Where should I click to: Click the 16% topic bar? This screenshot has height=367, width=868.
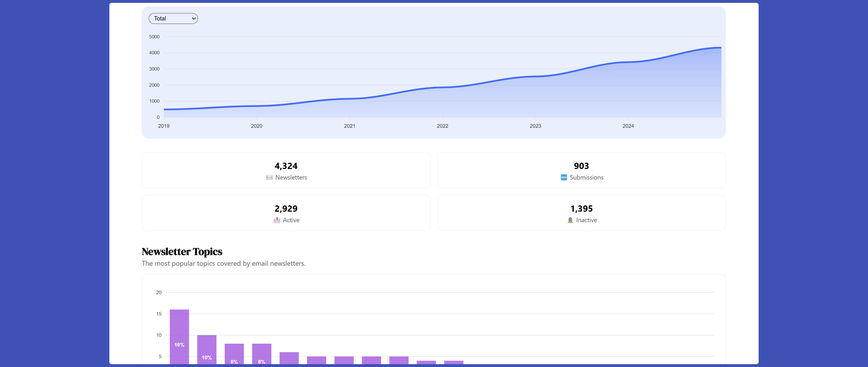point(179,336)
